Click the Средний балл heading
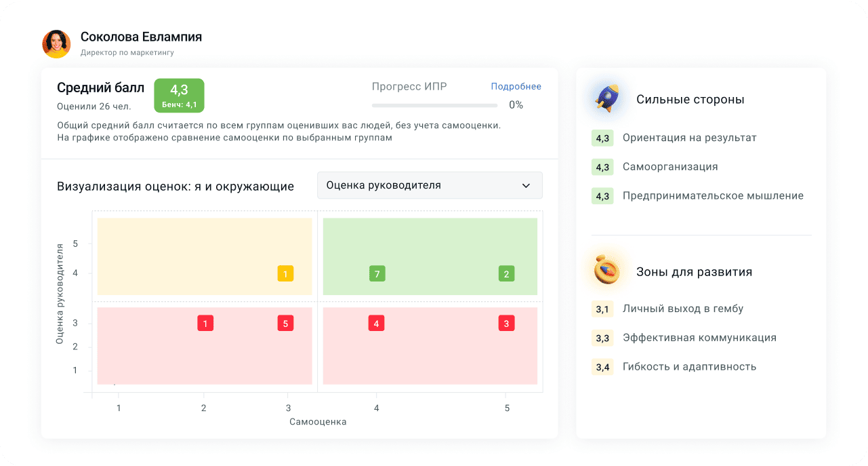Image resolution: width=868 pixels, height=466 pixels. [101, 88]
